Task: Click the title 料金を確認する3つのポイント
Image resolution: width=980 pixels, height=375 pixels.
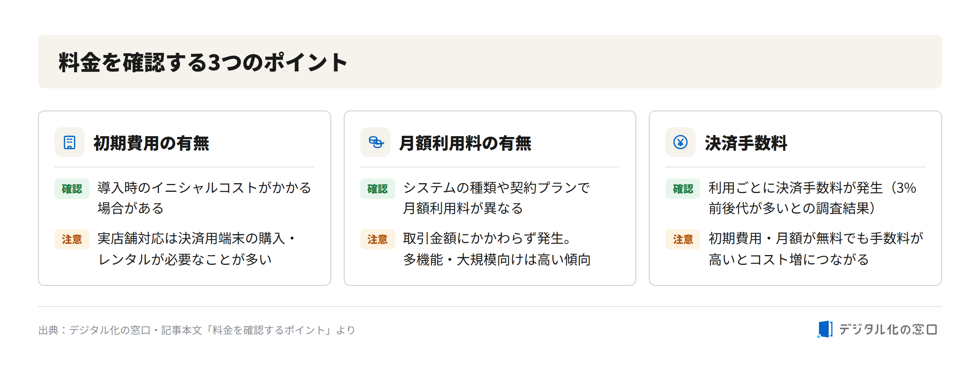Action: pos(203,62)
